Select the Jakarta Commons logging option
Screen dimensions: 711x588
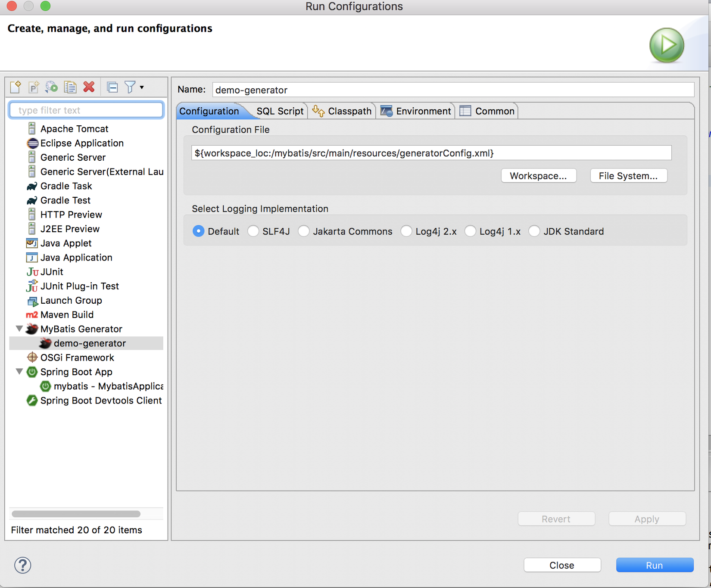click(303, 231)
